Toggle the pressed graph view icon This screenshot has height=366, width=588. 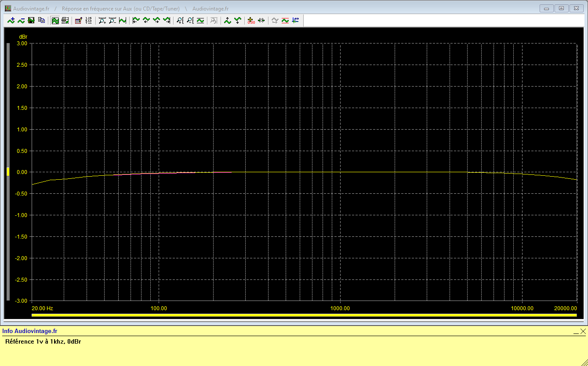55,20
